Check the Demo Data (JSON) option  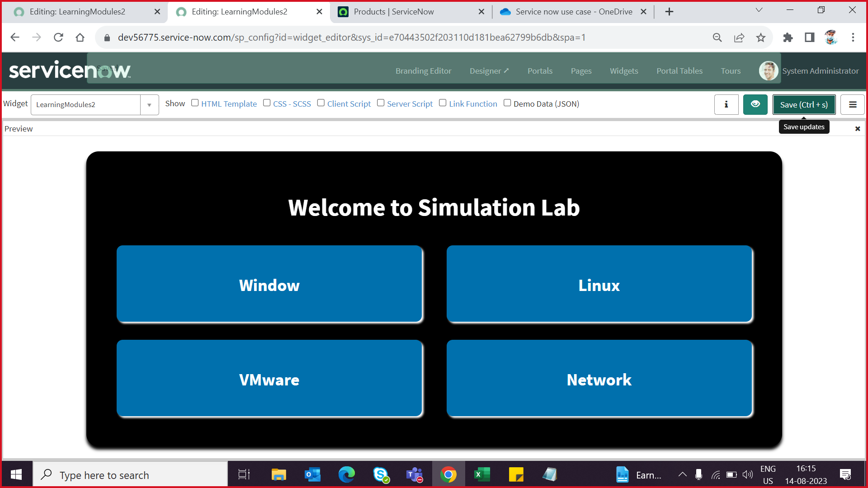507,103
